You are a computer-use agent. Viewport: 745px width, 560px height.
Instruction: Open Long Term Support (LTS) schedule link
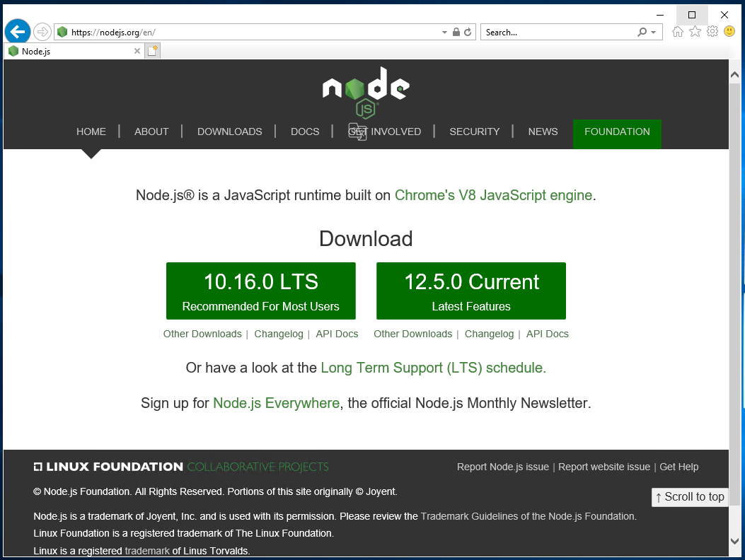click(433, 368)
